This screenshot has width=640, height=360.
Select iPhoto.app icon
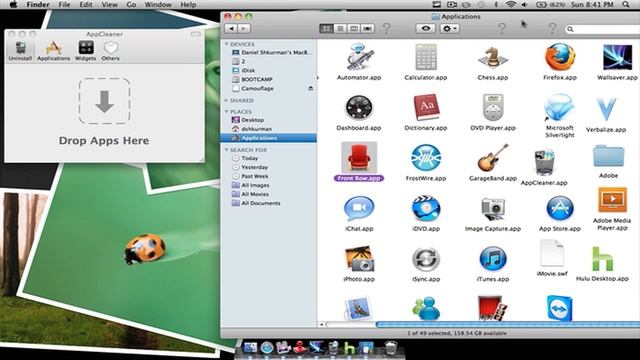point(359,259)
